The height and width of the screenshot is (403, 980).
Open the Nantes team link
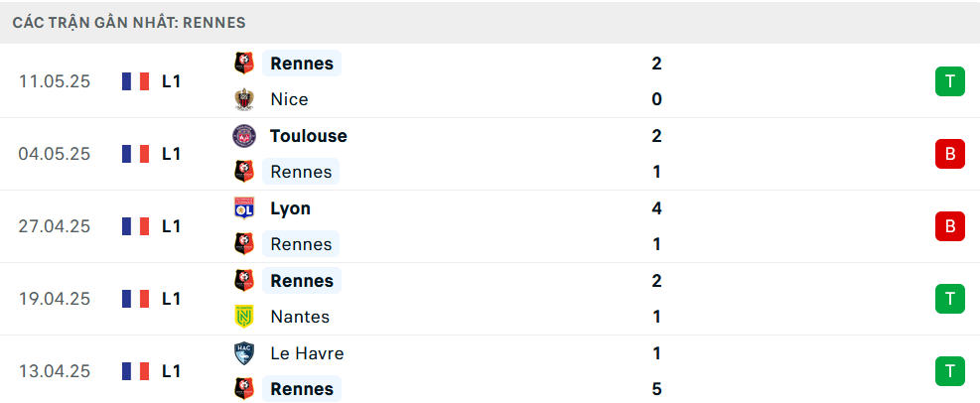pyautogui.click(x=300, y=317)
